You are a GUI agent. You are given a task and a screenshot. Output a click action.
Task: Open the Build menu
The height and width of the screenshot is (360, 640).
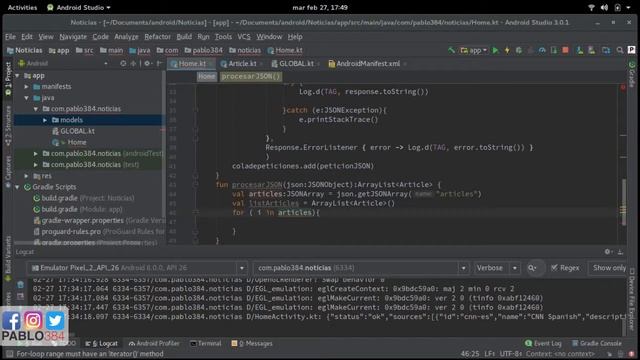pyautogui.click(x=184, y=37)
